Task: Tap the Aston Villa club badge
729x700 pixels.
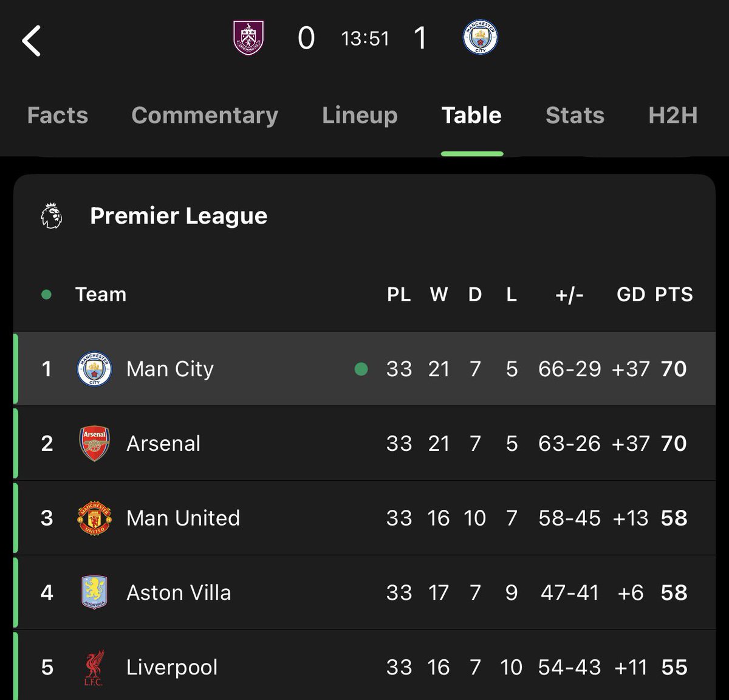Action: (x=94, y=592)
